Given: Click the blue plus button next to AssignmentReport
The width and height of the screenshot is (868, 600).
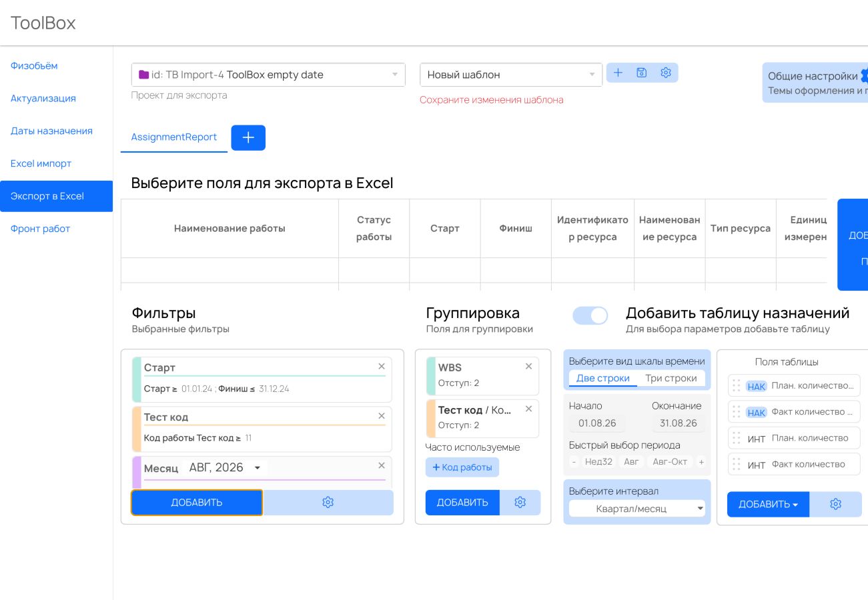Looking at the screenshot, I should pos(248,137).
